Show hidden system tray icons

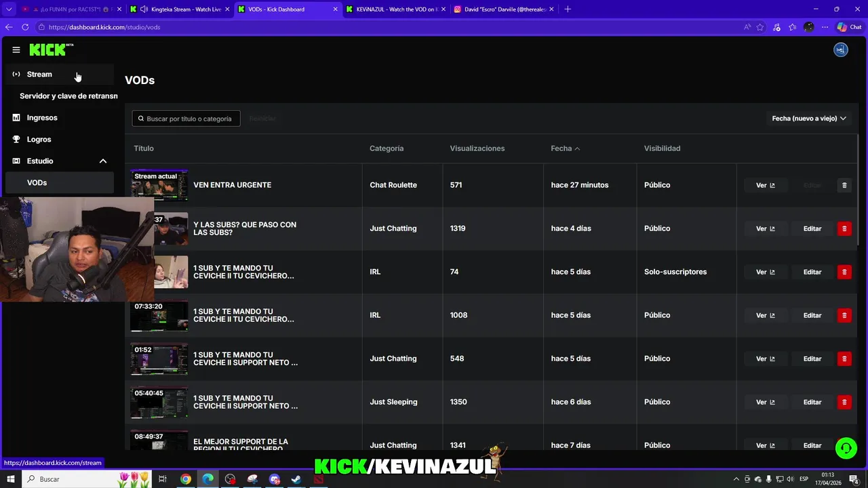tap(736, 479)
